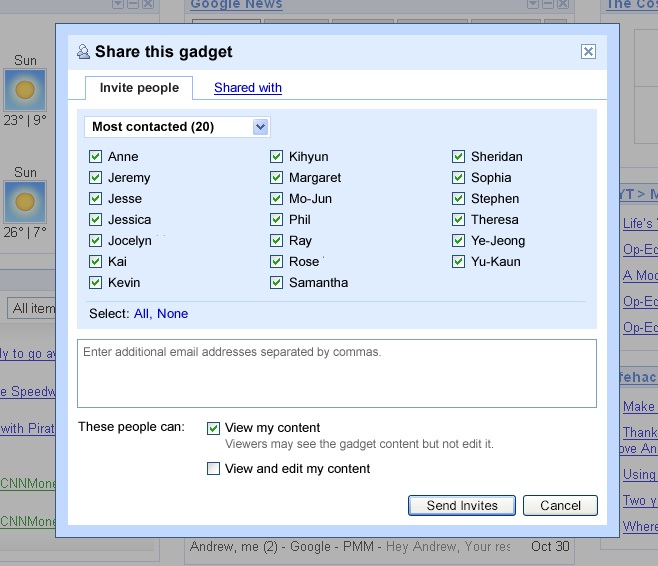This screenshot has height=566, width=658.
Task: Switch to the Shared with tab
Action: tap(248, 88)
